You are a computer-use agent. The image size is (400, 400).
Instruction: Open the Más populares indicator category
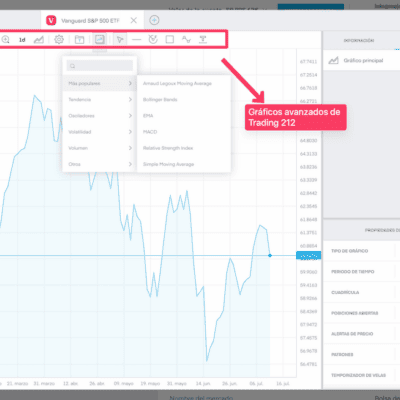(x=100, y=83)
